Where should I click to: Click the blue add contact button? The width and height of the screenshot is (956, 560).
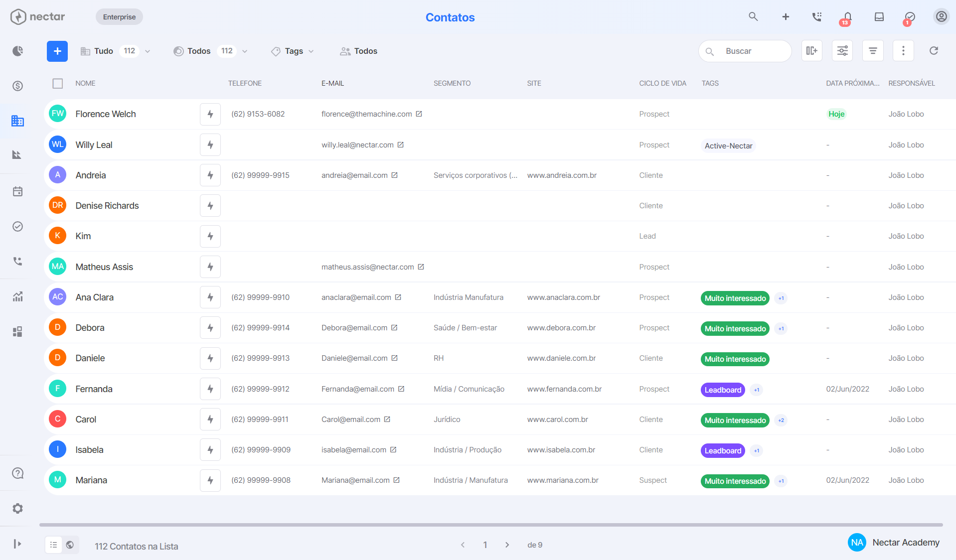click(57, 51)
